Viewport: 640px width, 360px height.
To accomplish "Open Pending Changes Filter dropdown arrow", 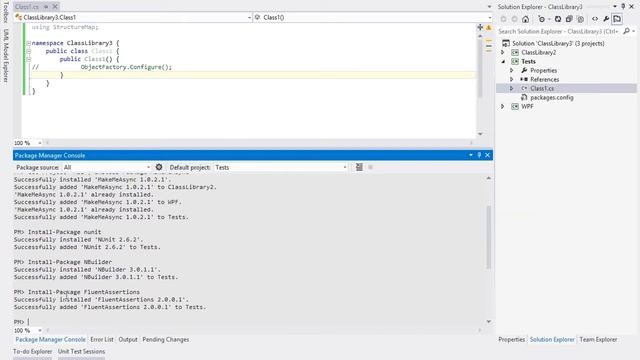I will tap(549, 19).
